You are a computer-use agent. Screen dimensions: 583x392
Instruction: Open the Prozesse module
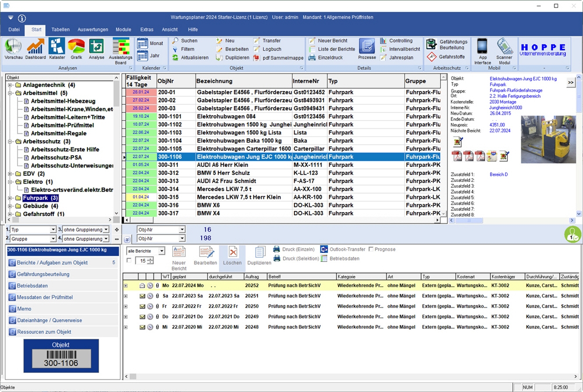367,49
